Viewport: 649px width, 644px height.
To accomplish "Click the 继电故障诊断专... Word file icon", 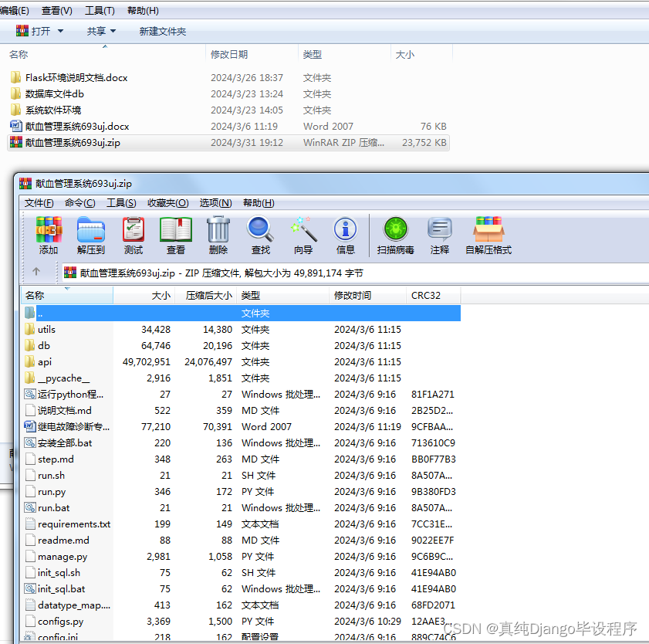I will (30, 426).
